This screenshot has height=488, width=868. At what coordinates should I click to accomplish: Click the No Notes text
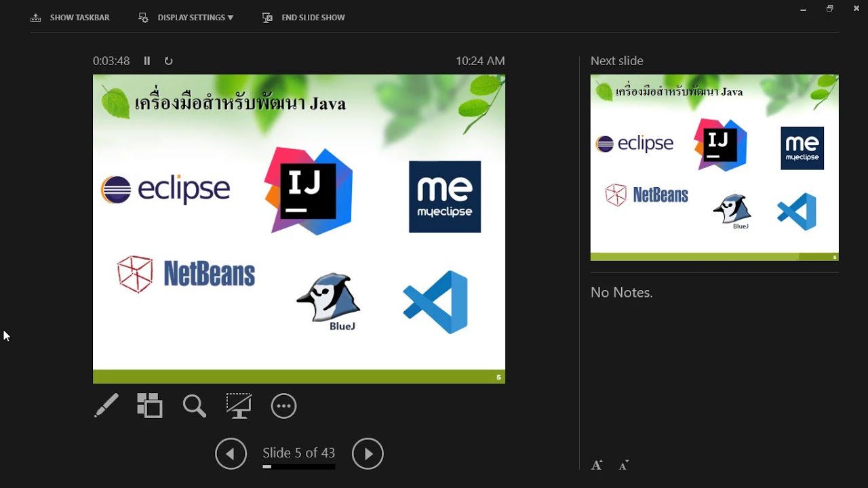pos(622,293)
